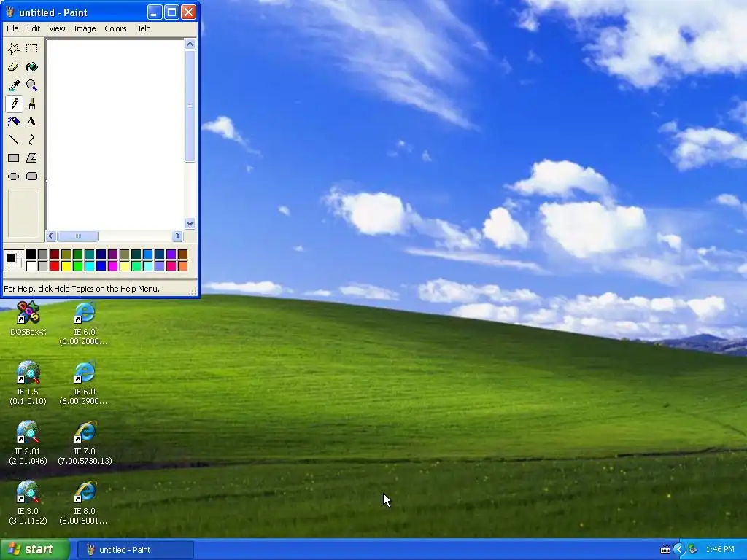Click the canvas vertical scrollbar up arrow

point(190,44)
